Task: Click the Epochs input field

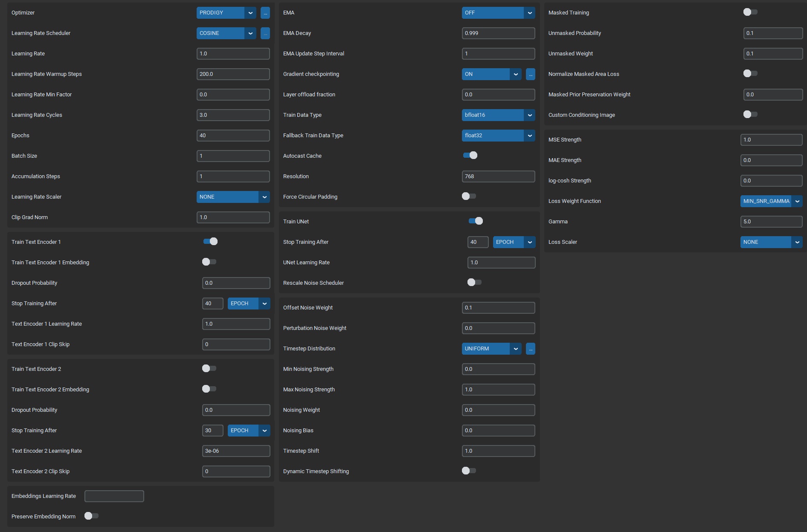Action: [233, 136]
